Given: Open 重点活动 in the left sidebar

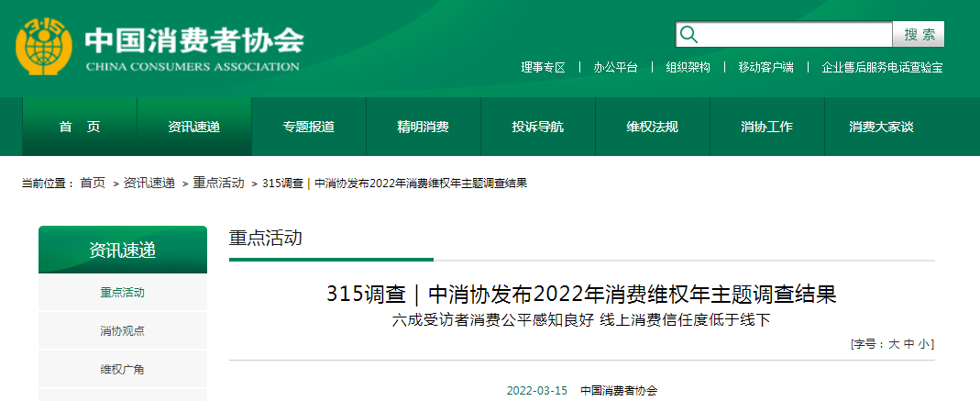Looking at the screenshot, I should coord(123,292).
